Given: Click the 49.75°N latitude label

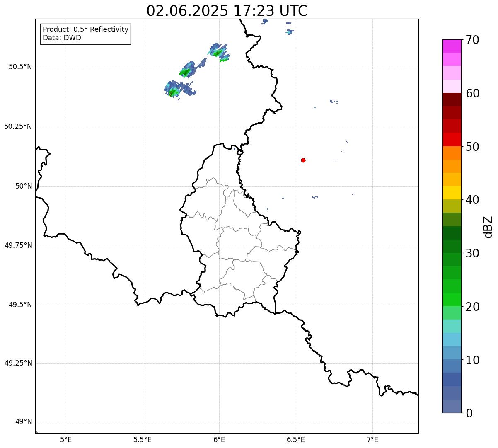Looking at the screenshot, I should pyautogui.click(x=18, y=245).
